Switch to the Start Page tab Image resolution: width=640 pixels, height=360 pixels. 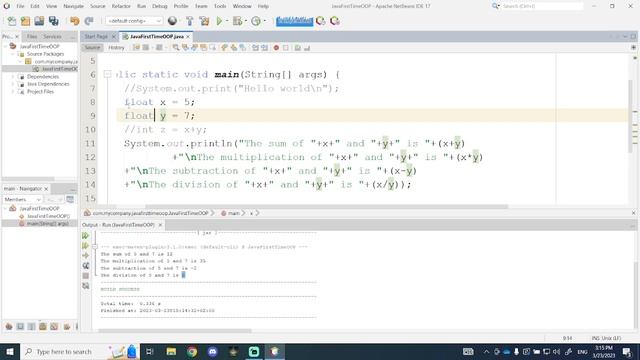click(x=96, y=36)
